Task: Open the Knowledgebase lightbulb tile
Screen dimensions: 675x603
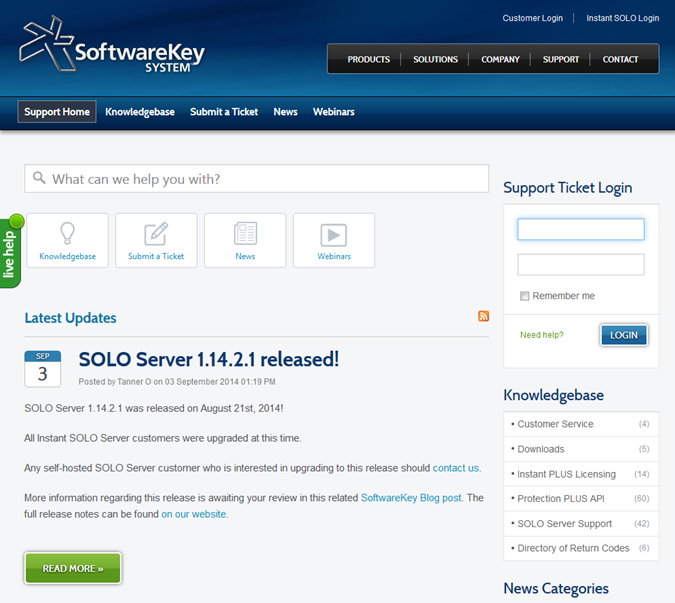Action: point(68,241)
